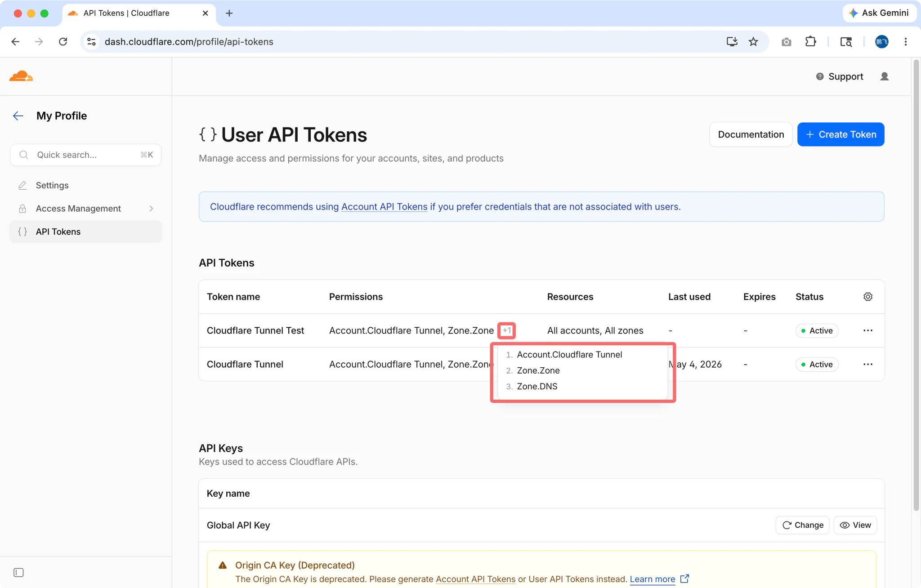The width and height of the screenshot is (921, 588).
Task: Open Chrome's three-dot menu
Action: (x=906, y=42)
